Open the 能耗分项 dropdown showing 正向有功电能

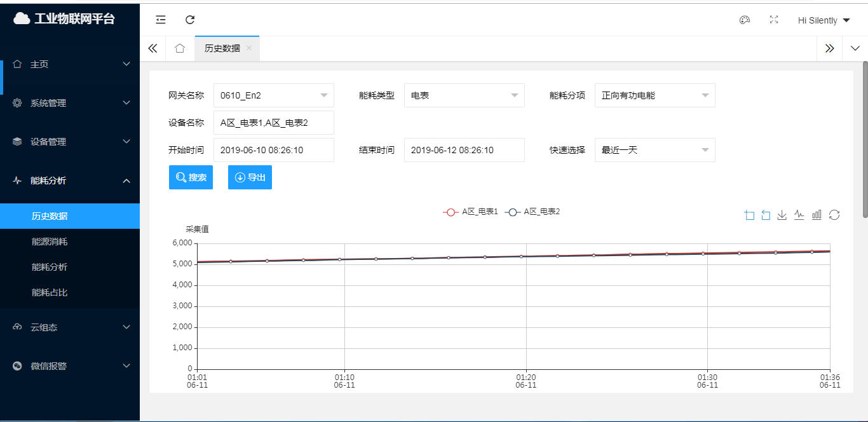click(654, 95)
